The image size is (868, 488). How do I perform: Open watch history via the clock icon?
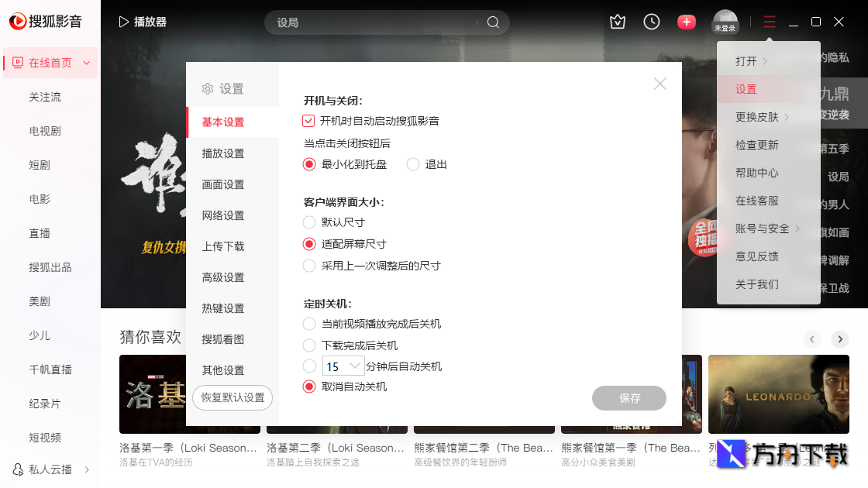click(x=652, y=22)
